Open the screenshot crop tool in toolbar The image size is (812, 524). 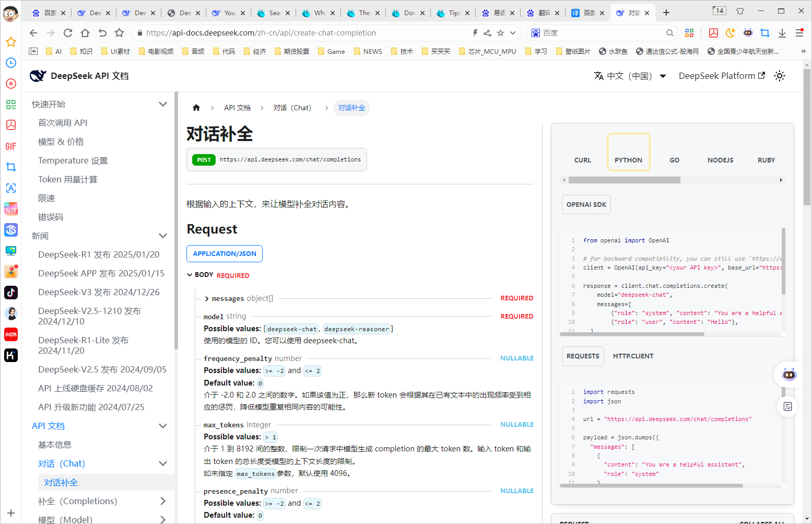765,33
